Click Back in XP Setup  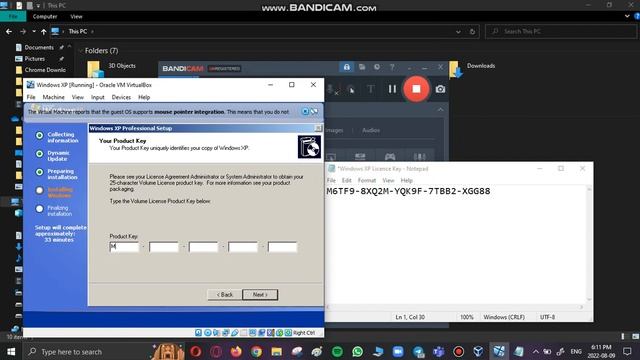[224, 295]
